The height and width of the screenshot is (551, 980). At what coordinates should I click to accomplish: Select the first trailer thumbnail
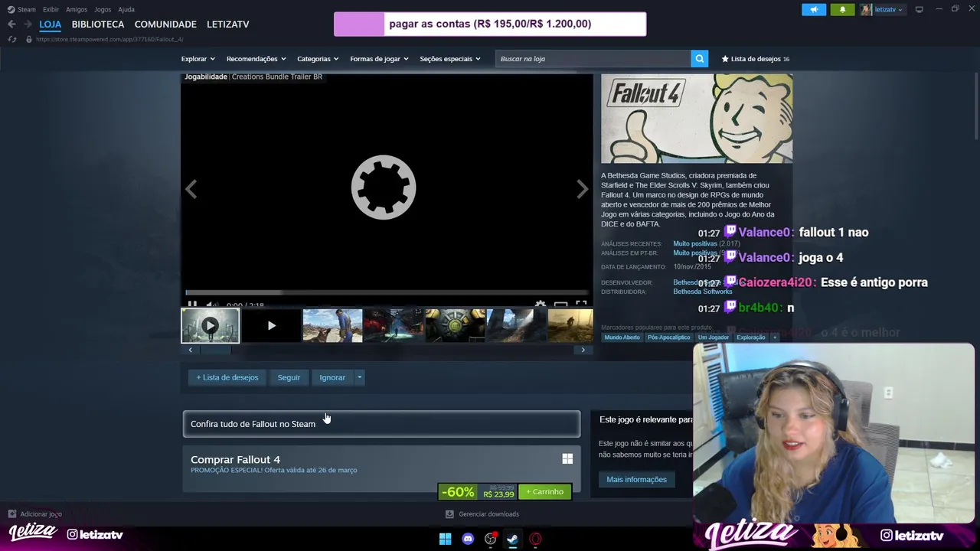coord(210,325)
